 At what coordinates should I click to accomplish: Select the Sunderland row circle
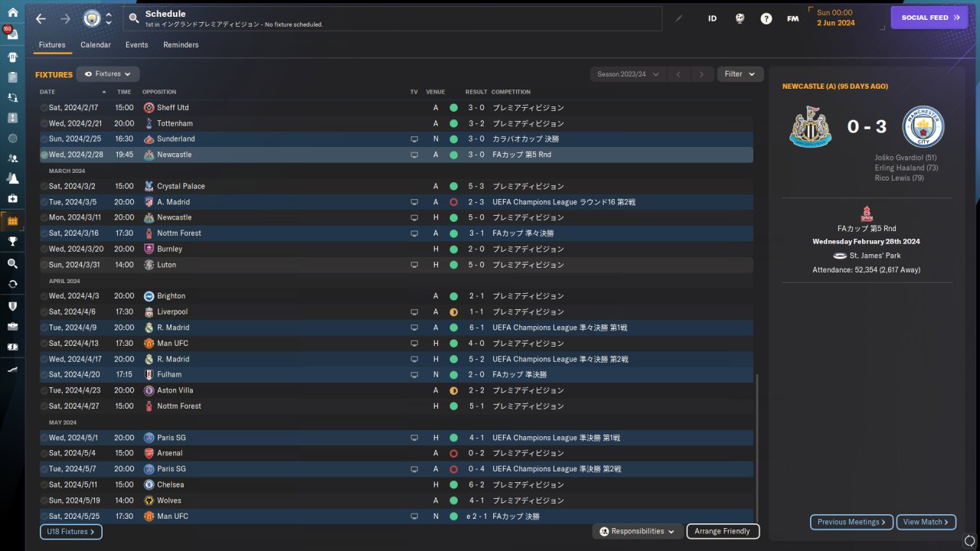pyautogui.click(x=44, y=139)
